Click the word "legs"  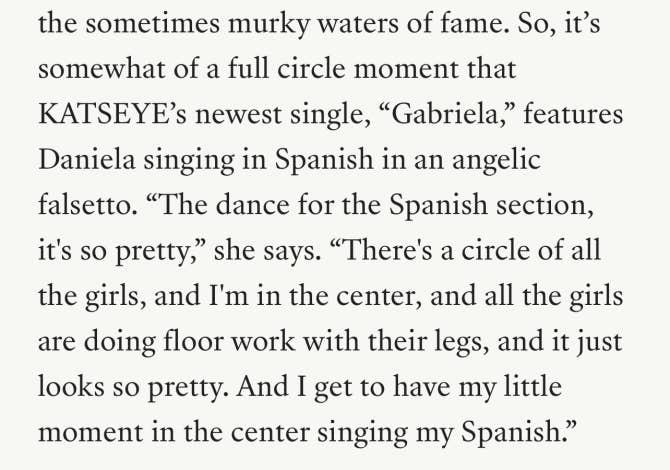click(x=438, y=343)
